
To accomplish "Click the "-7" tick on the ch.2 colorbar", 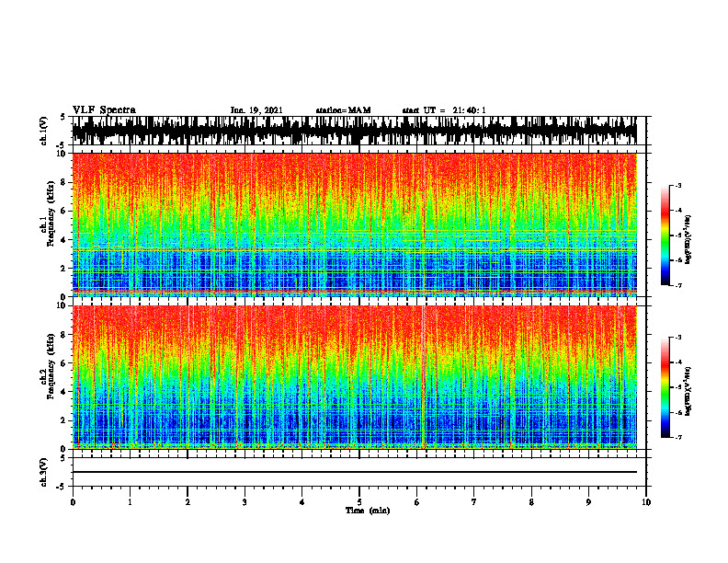I will click(x=678, y=437).
